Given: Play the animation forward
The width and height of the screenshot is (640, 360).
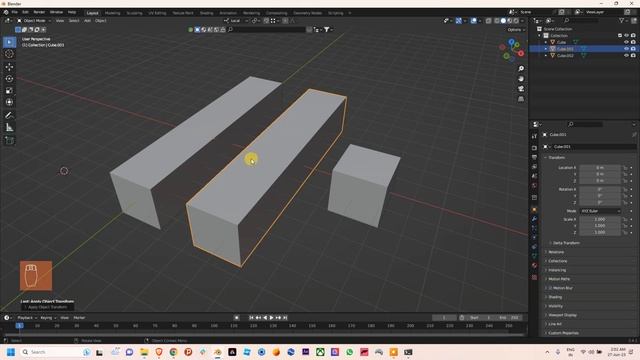Looking at the screenshot, I should click(x=271, y=318).
